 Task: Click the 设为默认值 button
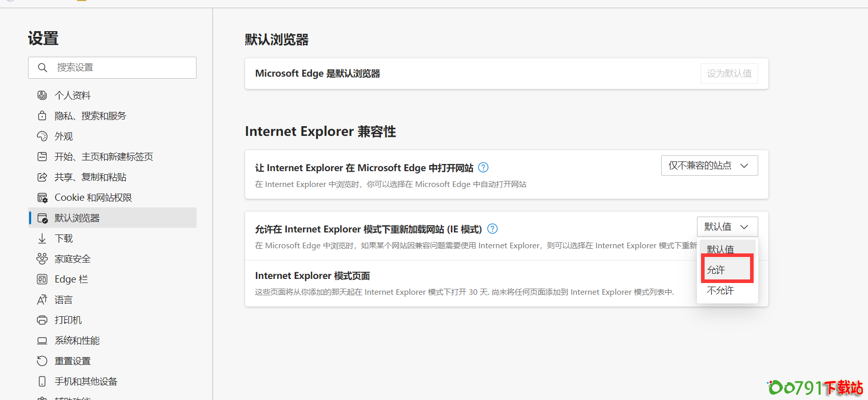pos(729,74)
